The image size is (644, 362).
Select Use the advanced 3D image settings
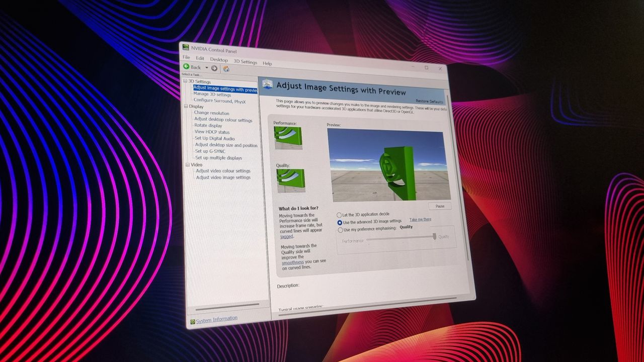tap(370, 221)
